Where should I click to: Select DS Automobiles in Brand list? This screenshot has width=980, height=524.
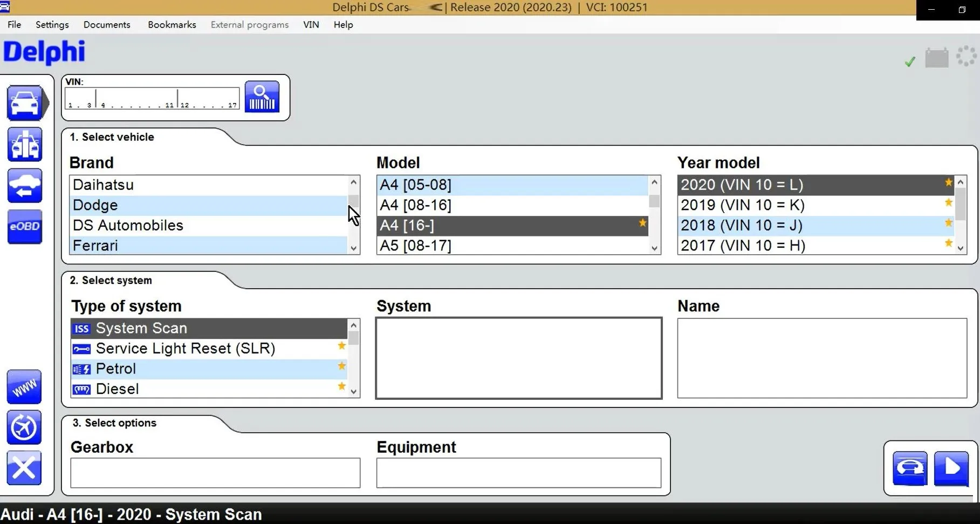pyautogui.click(x=209, y=226)
